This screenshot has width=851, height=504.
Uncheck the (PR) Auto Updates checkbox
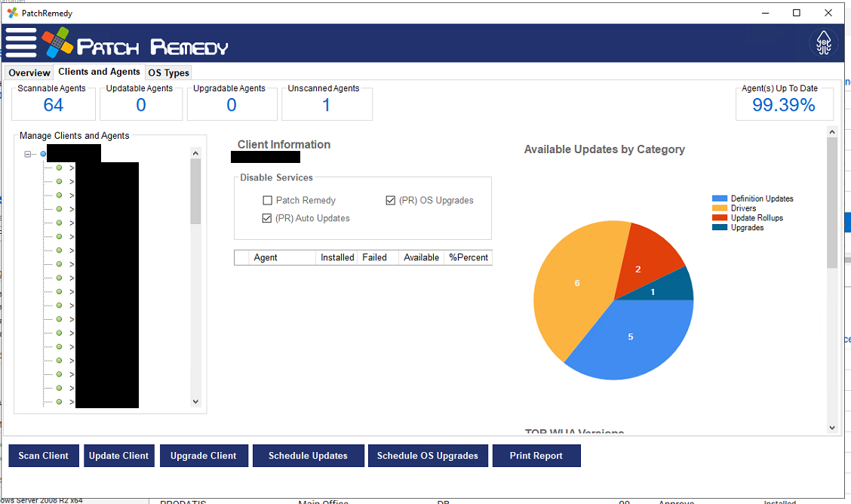pyautogui.click(x=266, y=218)
